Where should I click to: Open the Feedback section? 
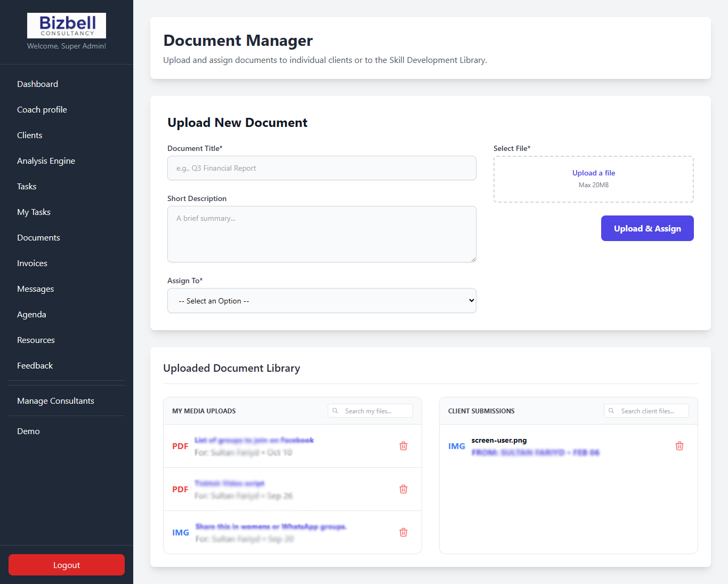[x=35, y=365]
